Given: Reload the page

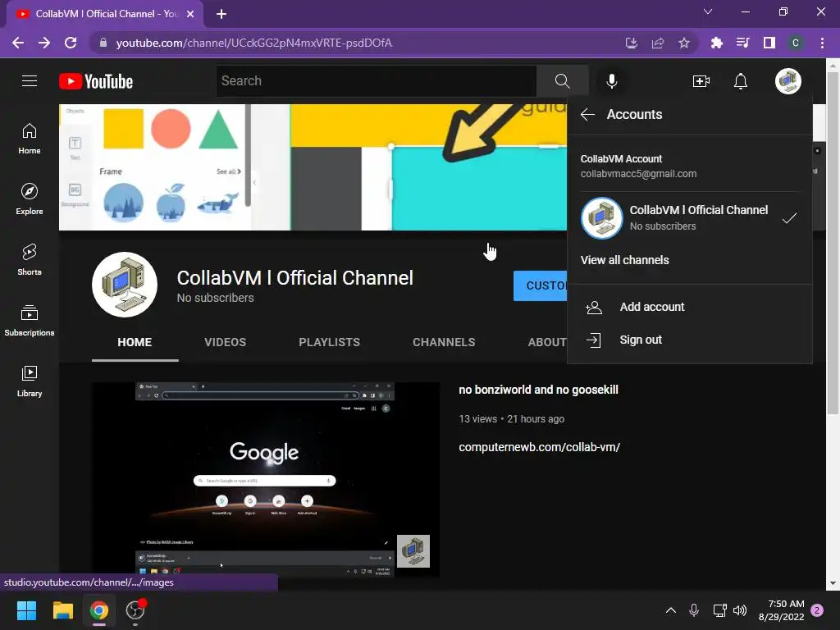Looking at the screenshot, I should 71,43.
